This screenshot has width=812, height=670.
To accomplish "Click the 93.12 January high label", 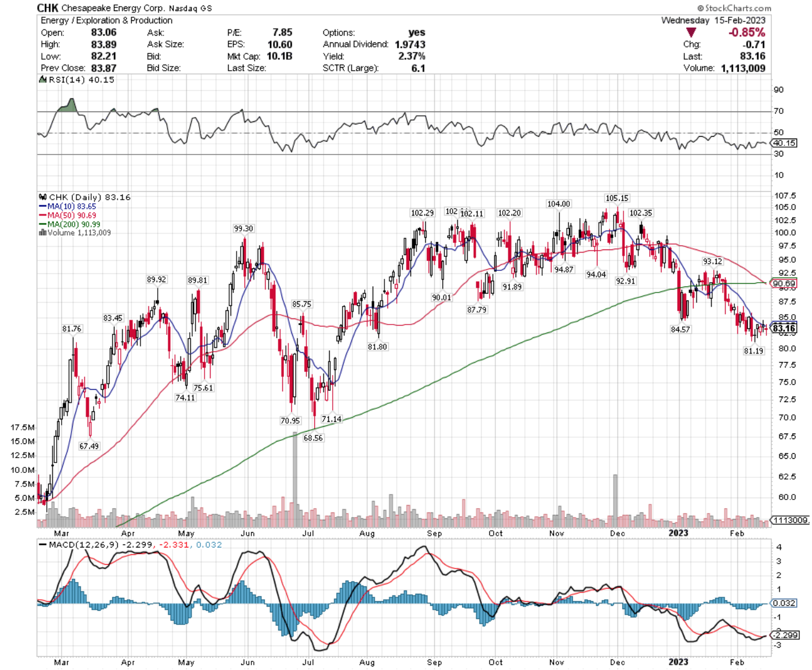I will tap(713, 262).
